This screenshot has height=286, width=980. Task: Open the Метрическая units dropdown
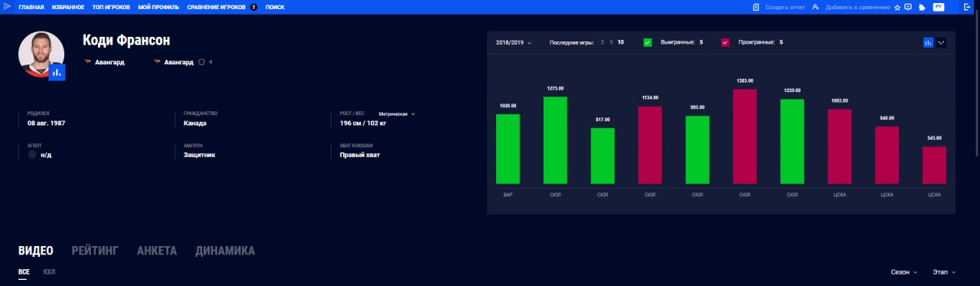pos(397,113)
